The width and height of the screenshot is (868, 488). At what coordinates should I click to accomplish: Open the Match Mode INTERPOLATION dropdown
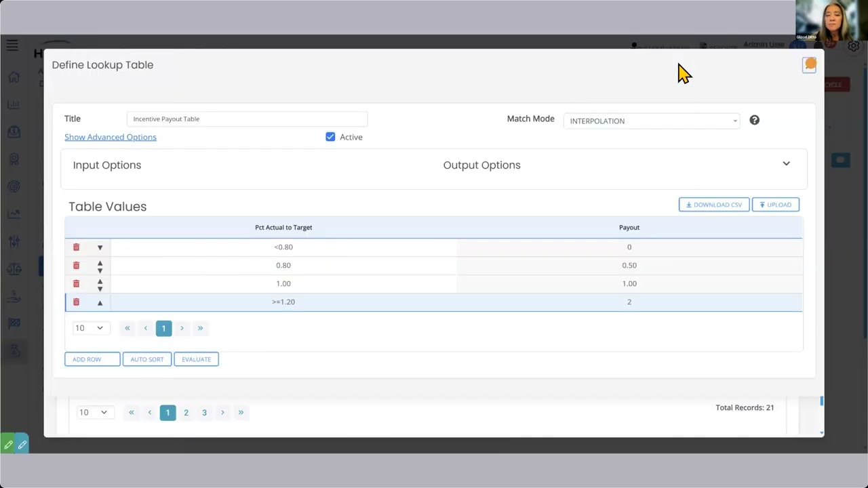click(x=652, y=121)
